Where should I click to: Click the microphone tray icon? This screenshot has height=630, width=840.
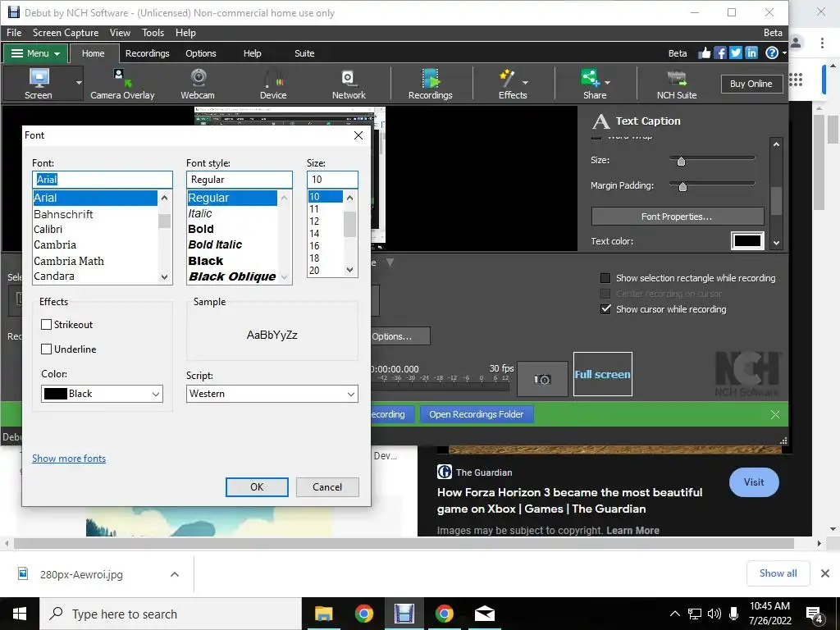click(x=733, y=614)
